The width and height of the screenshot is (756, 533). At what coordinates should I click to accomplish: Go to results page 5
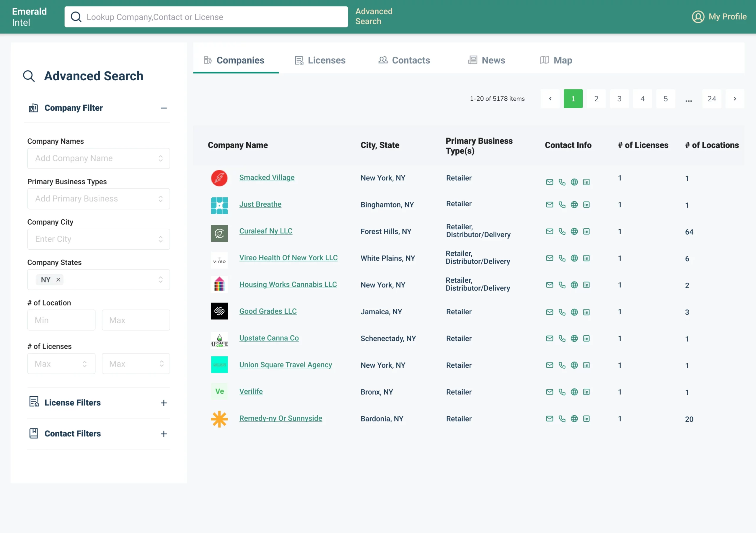(665, 99)
